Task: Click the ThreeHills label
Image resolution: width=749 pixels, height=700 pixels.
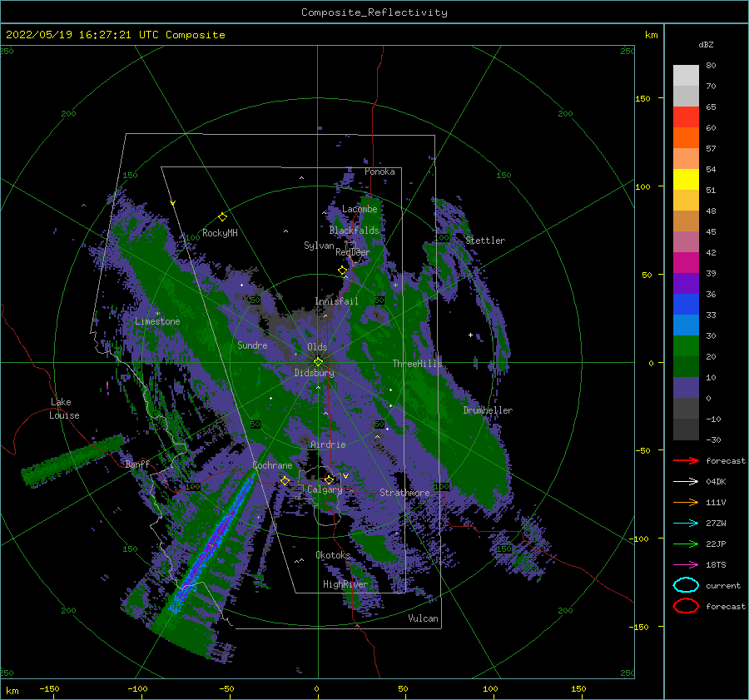Action: [x=418, y=363]
